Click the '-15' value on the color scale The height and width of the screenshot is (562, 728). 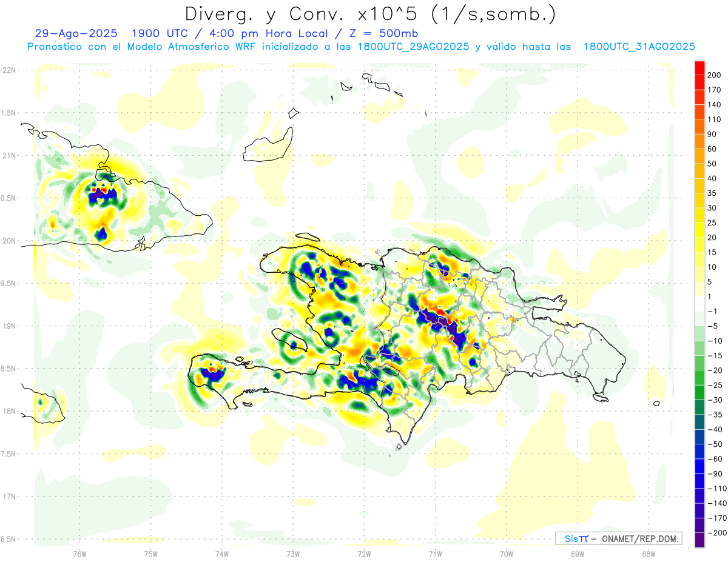pyautogui.click(x=715, y=356)
